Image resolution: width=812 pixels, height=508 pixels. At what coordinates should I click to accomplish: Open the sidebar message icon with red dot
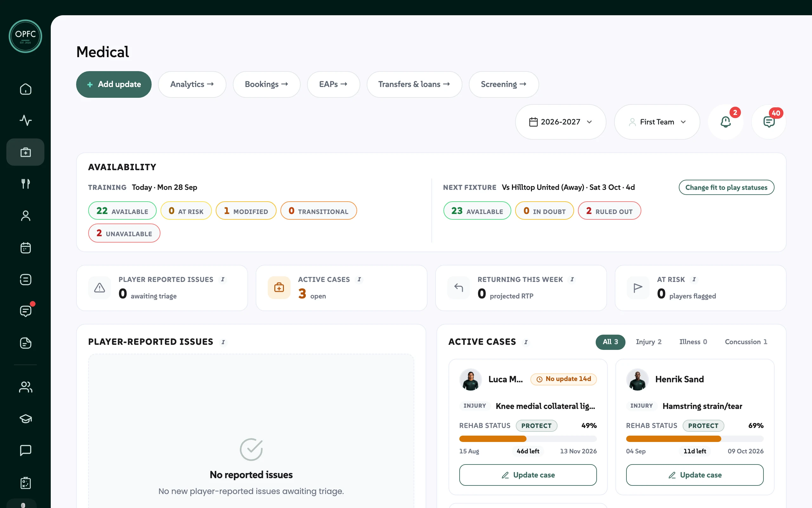(25, 311)
